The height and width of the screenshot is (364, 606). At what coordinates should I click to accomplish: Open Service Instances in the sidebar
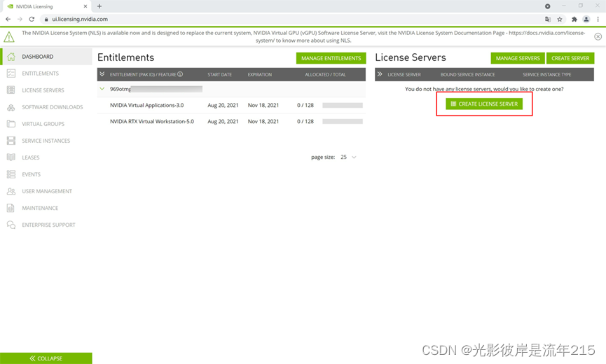46,141
